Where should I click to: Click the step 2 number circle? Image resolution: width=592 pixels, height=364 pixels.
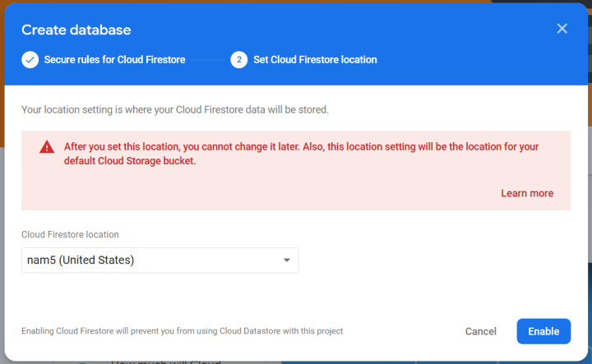239,60
